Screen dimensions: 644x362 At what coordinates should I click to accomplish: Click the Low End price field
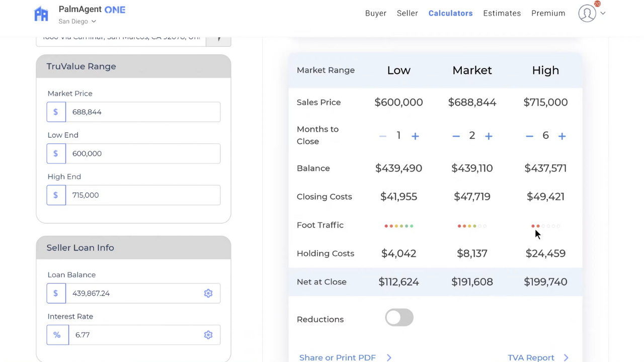point(143,154)
